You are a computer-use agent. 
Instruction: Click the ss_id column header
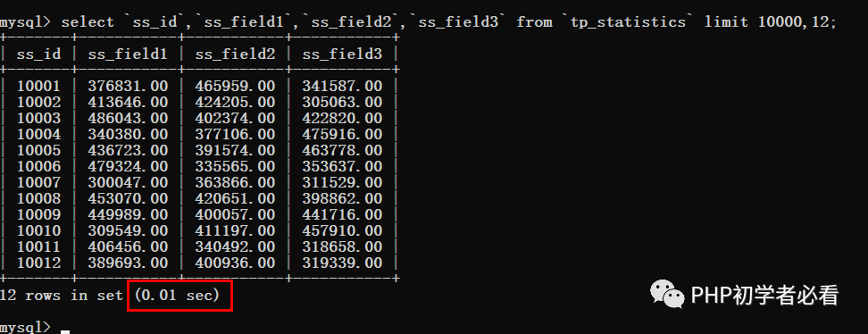point(38,54)
